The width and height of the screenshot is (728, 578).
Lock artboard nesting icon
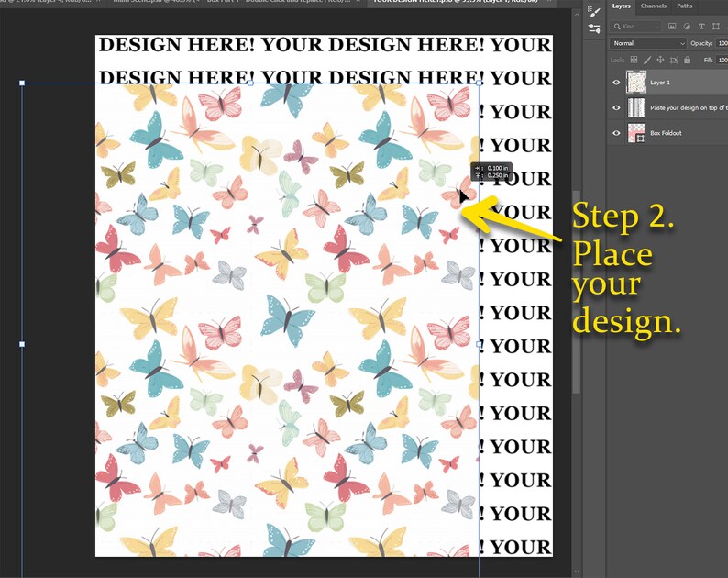pyautogui.click(x=674, y=60)
